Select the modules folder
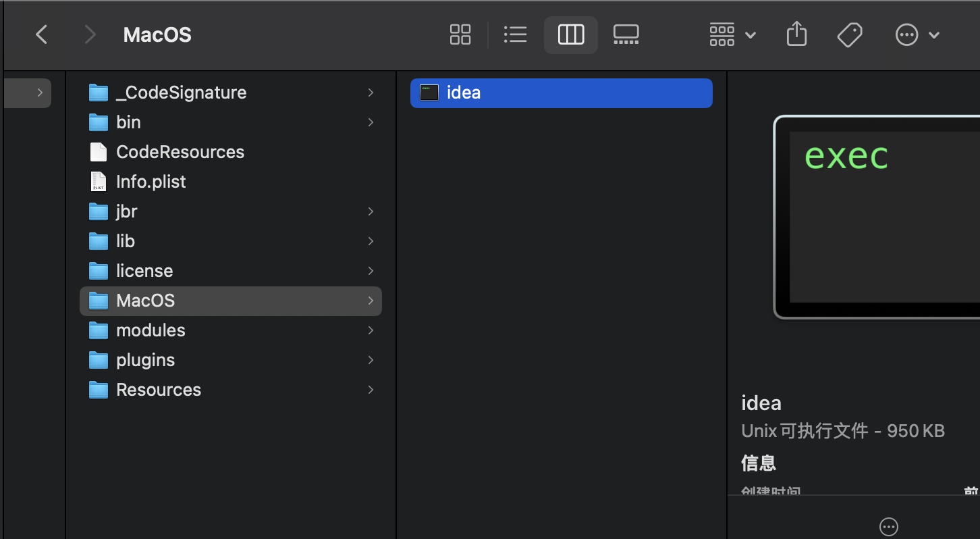Image resolution: width=980 pixels, height=539 pixels. 151,330
